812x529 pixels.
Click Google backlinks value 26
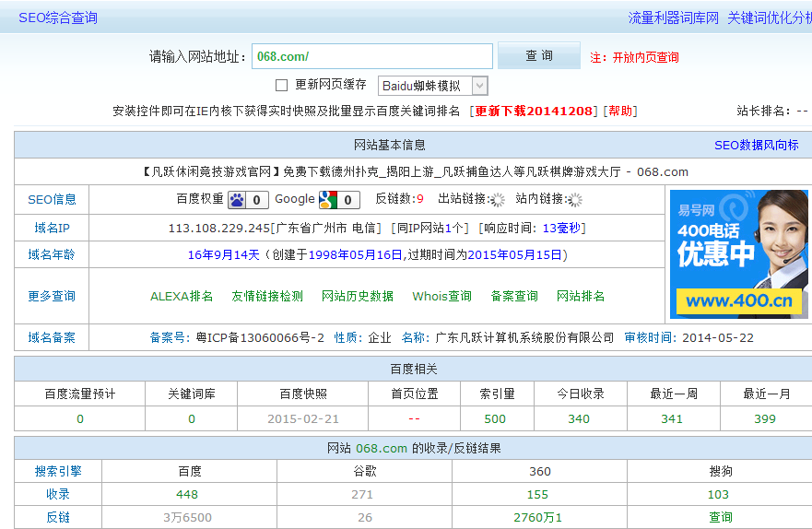[x=365, y=518]
